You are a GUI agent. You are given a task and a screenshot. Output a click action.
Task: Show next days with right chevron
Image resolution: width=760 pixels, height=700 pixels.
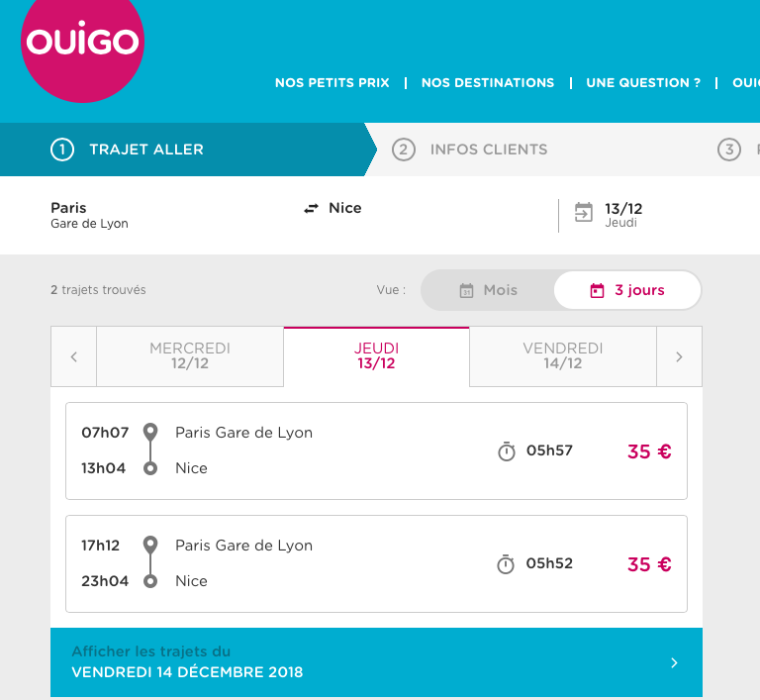pyautogui.click(x=679, y=356)
